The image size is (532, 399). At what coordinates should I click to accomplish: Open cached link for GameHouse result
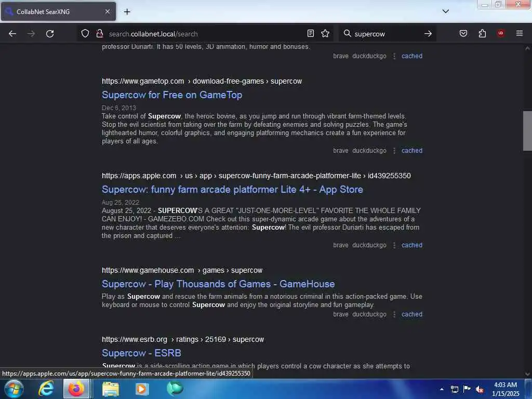click(x=412, y=314)
